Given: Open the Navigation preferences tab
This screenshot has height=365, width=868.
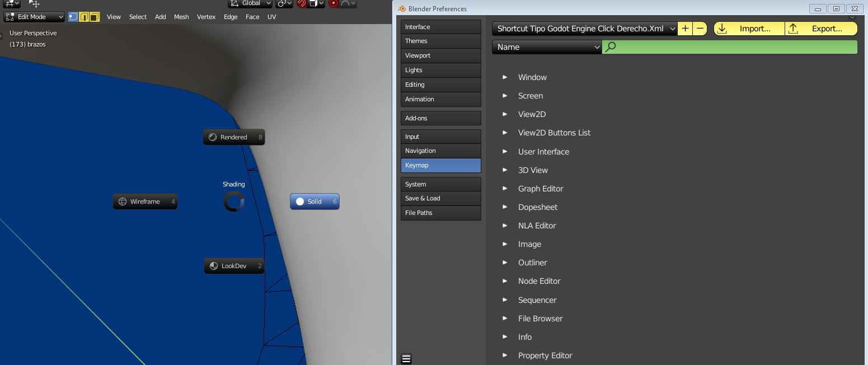Looking at the screenshot, I should click(441, 151).
